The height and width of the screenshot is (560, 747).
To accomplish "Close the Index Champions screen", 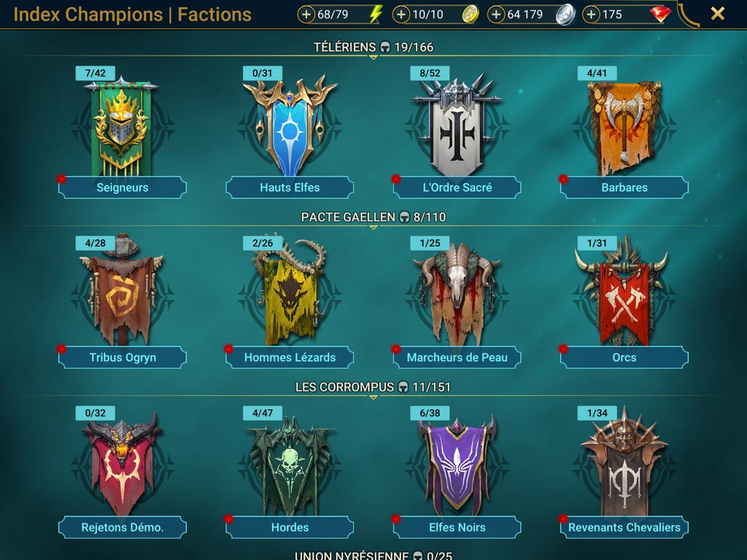I will [718, 14].
